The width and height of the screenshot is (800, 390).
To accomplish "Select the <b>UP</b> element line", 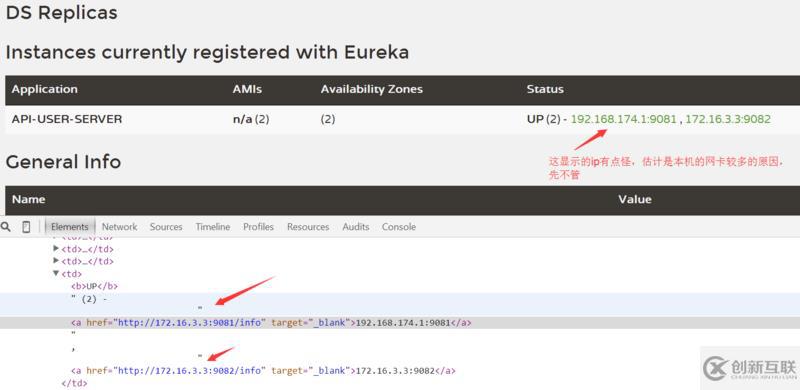I will click(94, 286).
